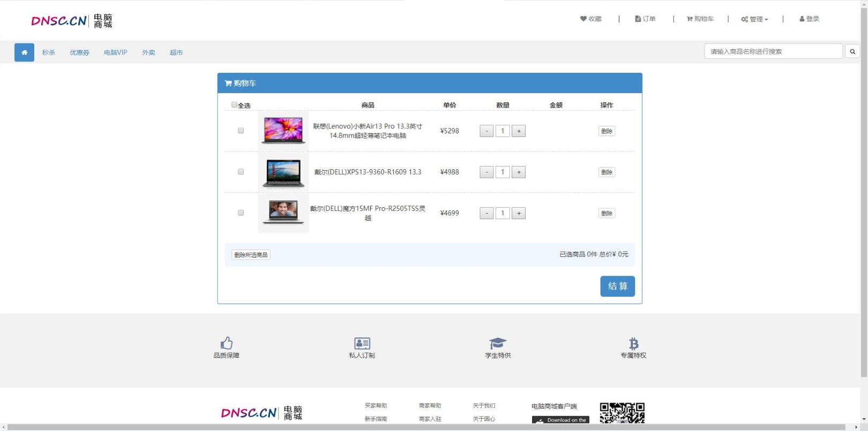This screenshot has width=868, height=431.
Task: Increase quantity of DELL XPS13-9360
Action: click(x=519, y=172)
